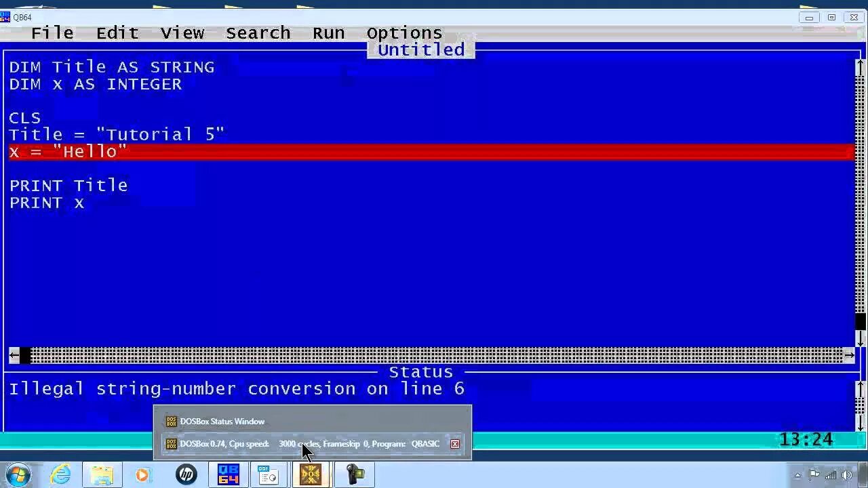Open the Search menu
This screenshot has width=868, height=488.
(258, 33)
